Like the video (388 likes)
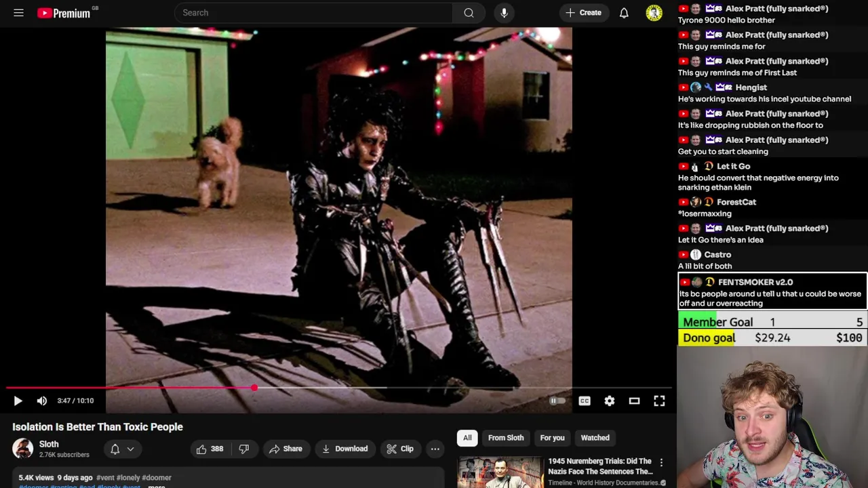This screenshot has width=868, height=488. click(210, 449)
